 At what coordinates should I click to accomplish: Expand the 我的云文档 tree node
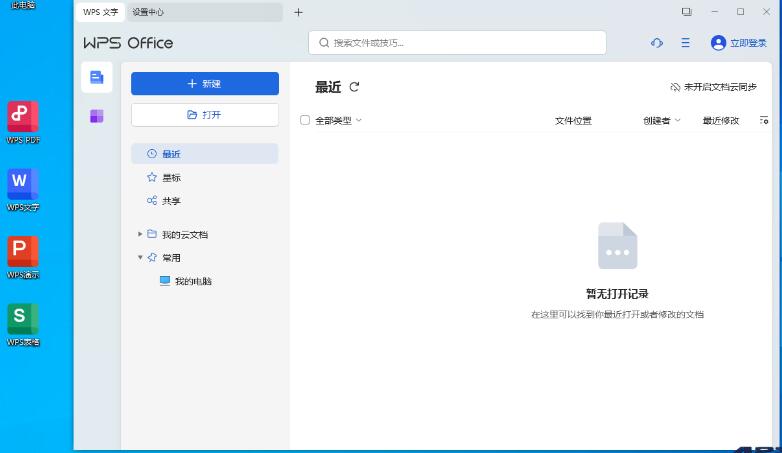140,234
